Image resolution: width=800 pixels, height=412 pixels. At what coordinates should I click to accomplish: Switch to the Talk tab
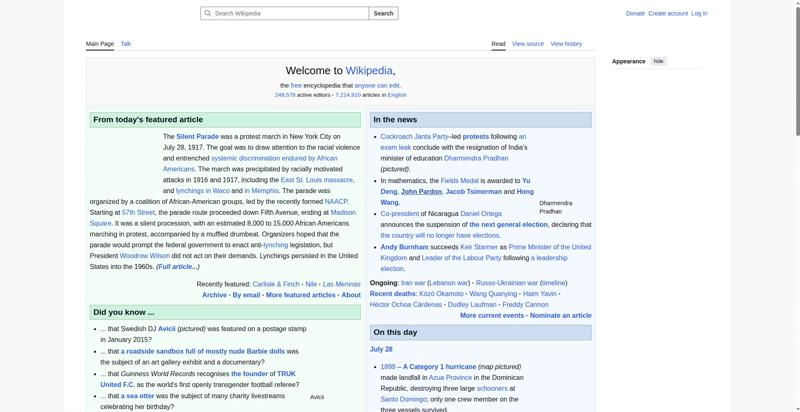click(126, 44)
